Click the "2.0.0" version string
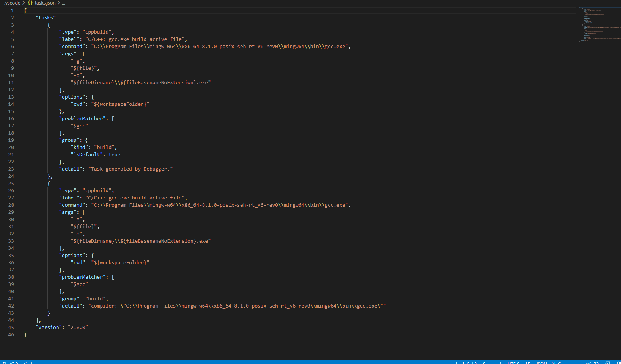621x364 pixels. [x=78, y=327]
